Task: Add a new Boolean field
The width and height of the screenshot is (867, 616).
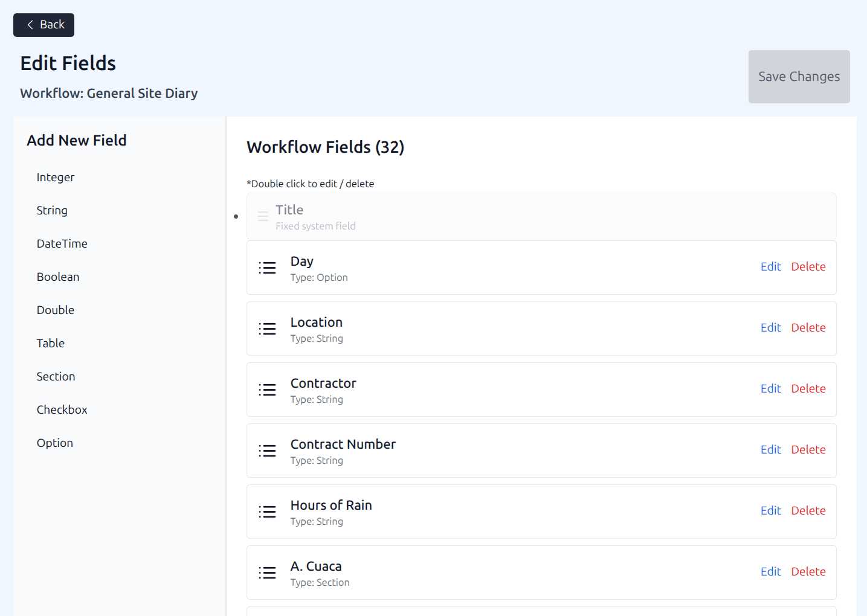Action: [58, 277]
